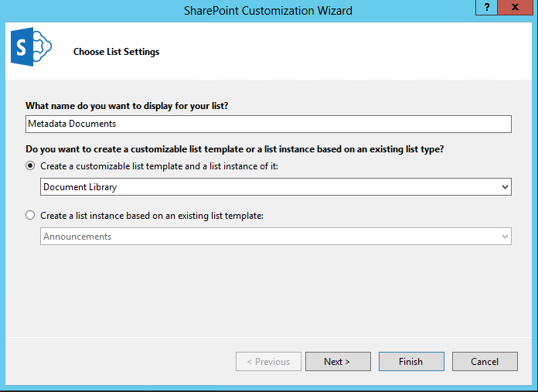This screenshot has height=392, width=538.
Task: Close the SharePoint Customization Wizard window
Action: pos(516,9)
